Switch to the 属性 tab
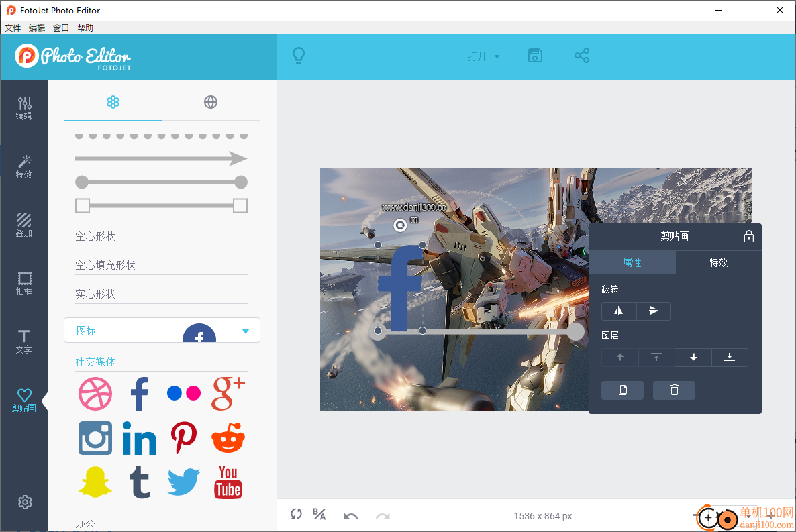 click(x=632, y=262)
